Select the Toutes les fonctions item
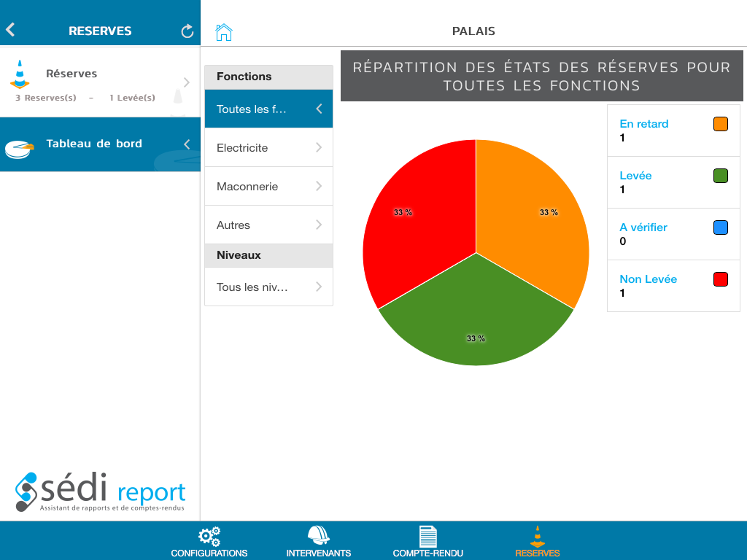The width and height of the screenshot is (747, 560). click(268, 109)
